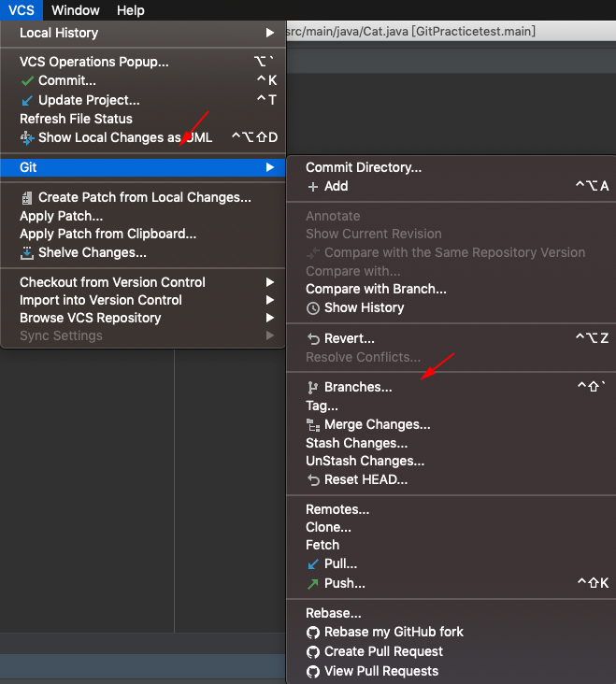Choose Apply Patch from Clipboard
This screenshot has height=684, width=616.
pos(143,235)
